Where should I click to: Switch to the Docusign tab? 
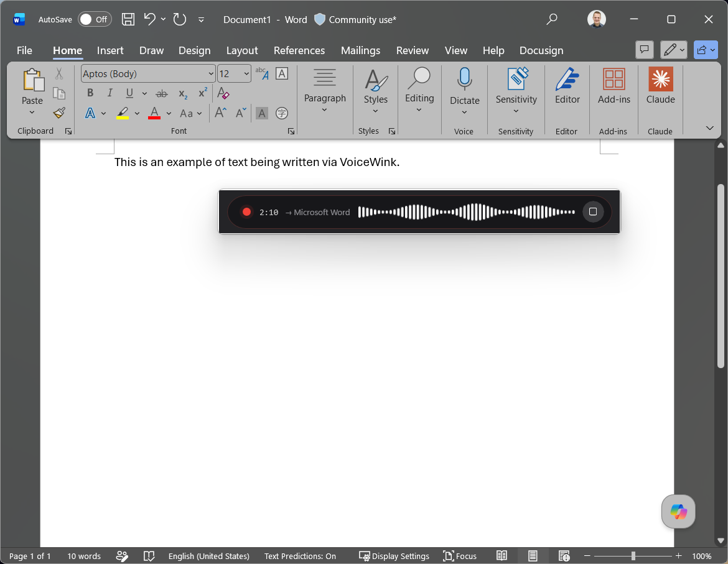541,50
